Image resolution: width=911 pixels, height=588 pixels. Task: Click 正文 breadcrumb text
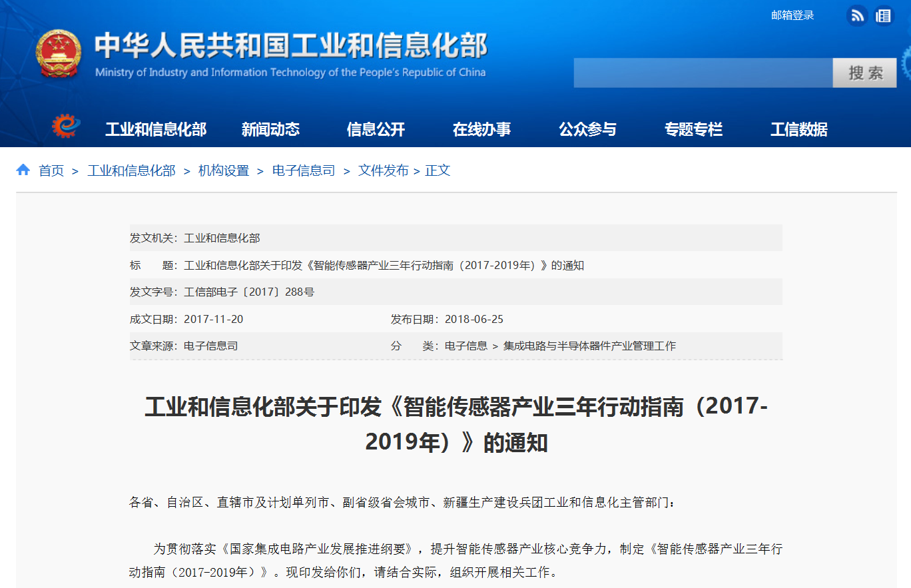click(438, 170)
